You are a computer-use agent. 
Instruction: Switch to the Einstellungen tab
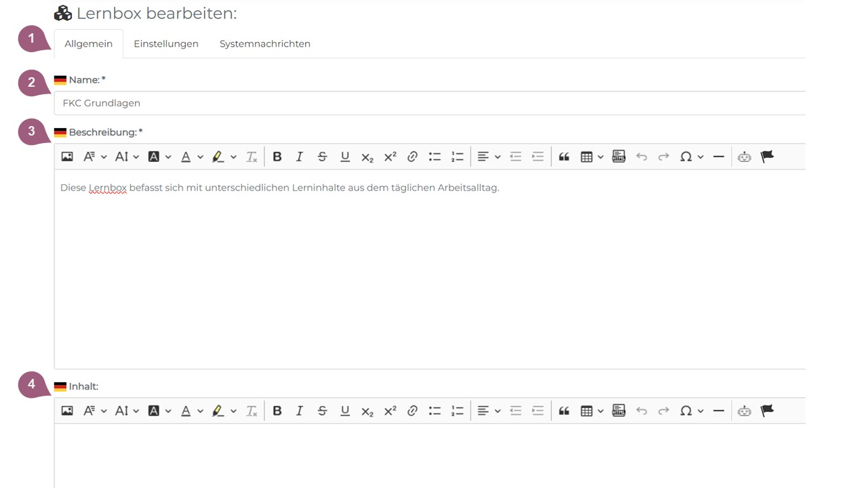click(x=166, y=44)
